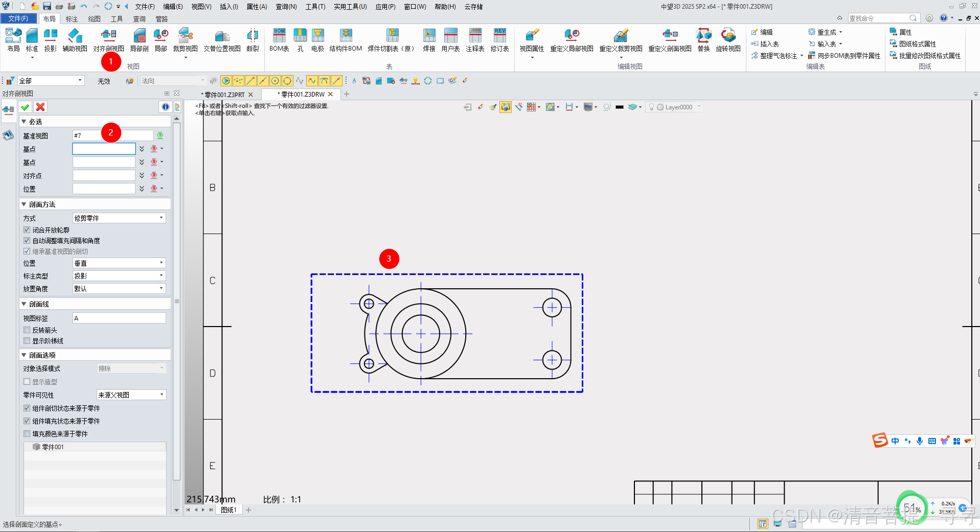The width and height of the screenshot is (980, 532).
Task: Toggle 显示造型 checkbox
Action: (27, 382)
